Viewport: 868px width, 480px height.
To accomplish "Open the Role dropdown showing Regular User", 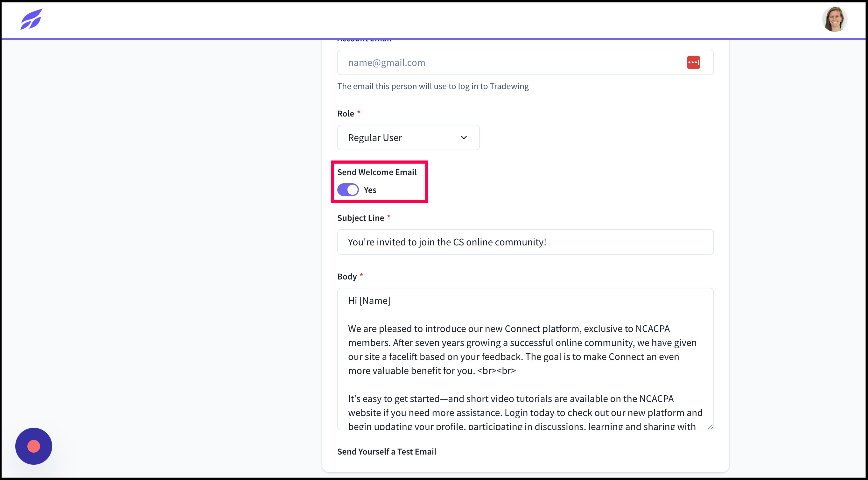I will (408, 138).
